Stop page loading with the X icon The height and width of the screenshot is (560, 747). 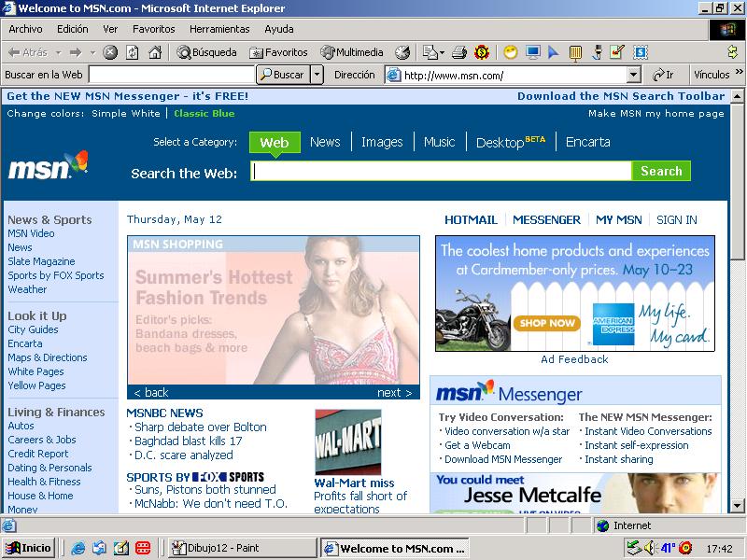(110, 52)
